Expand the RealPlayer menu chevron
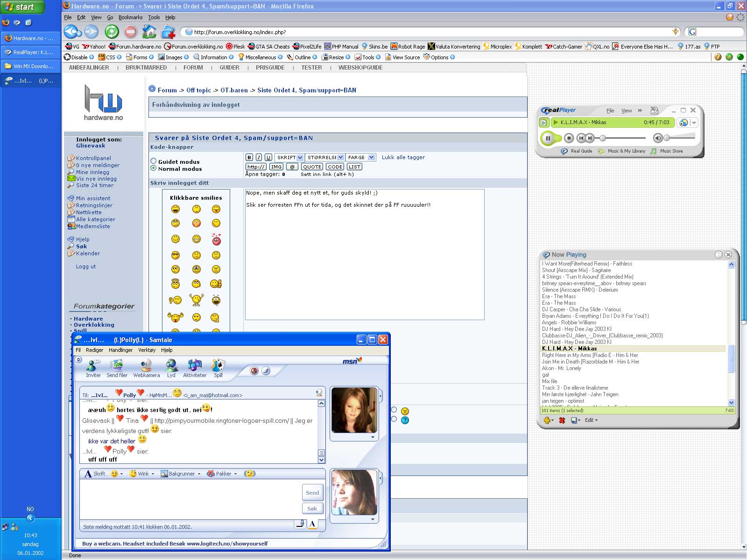This screenshot has width=747, height=560. tap(640, 111)
